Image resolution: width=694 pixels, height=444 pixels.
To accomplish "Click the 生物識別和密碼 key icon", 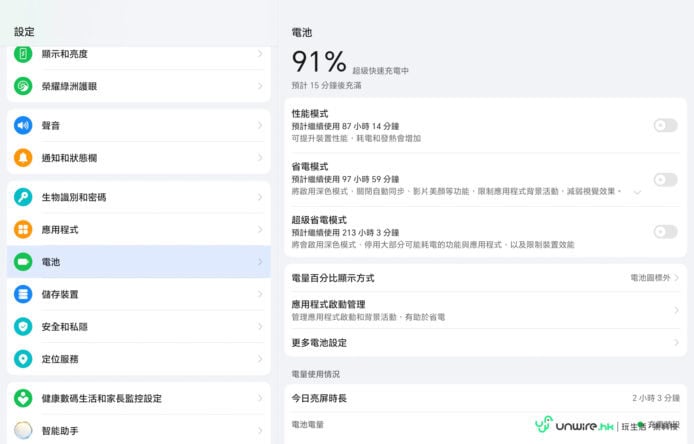I will point(23,197).
